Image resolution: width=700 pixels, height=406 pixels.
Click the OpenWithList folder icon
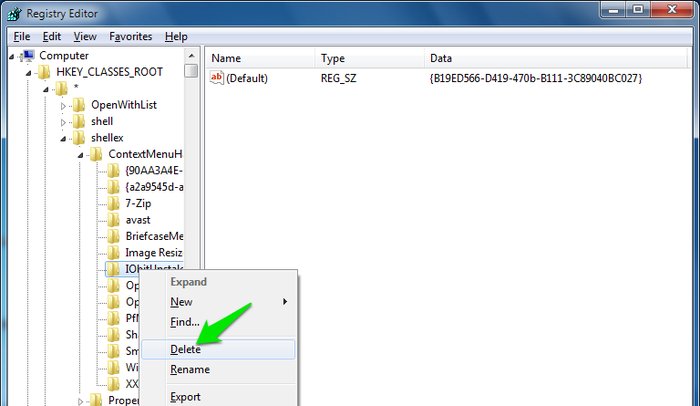pos(79,105)
